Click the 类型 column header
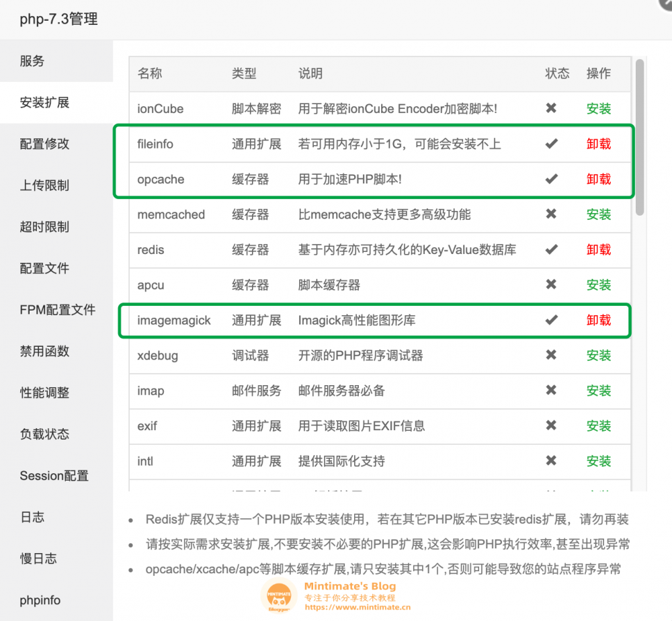 coord(244,73)
